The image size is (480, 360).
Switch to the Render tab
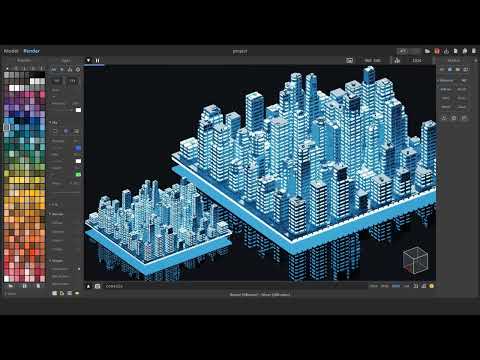coord(32,51)
